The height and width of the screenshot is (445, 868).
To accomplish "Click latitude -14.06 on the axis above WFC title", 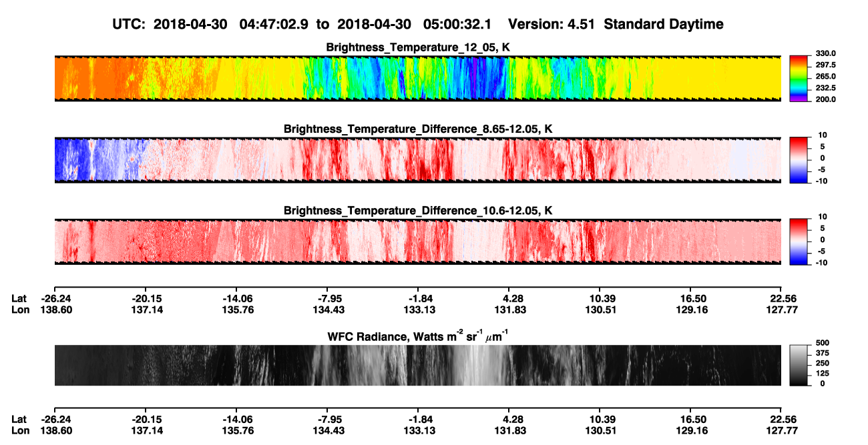I will click(236, 298).
